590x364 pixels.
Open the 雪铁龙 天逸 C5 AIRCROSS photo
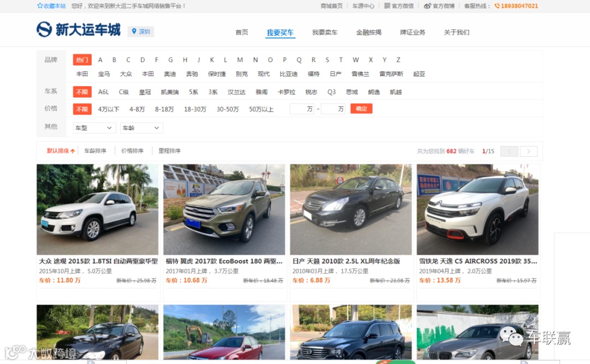click(x=477, y=210)
